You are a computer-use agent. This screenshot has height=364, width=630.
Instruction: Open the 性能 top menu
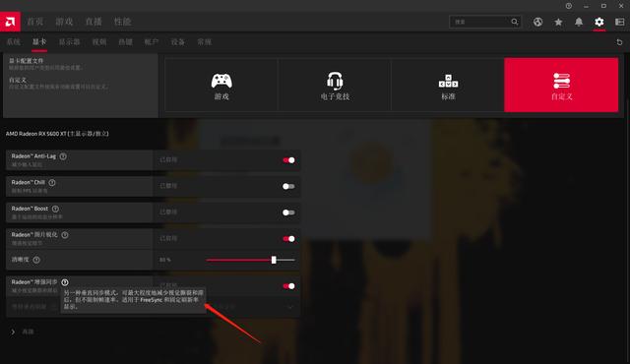point(122,22)
